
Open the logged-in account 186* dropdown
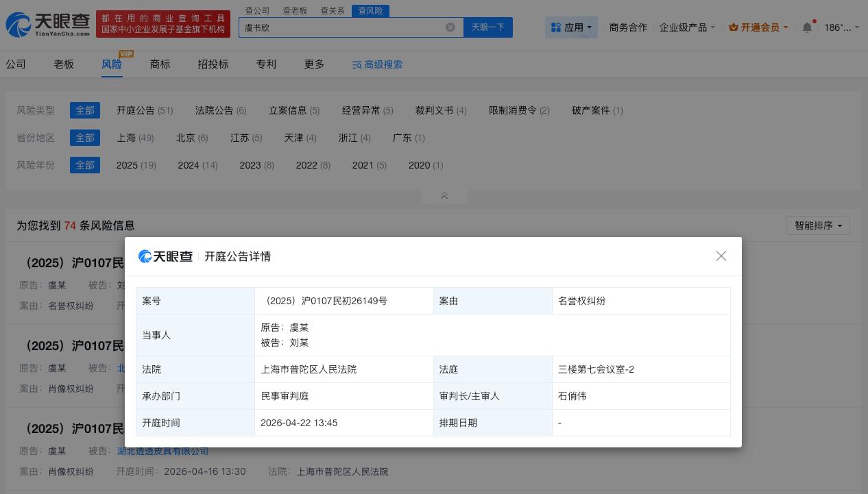point(840,27)
